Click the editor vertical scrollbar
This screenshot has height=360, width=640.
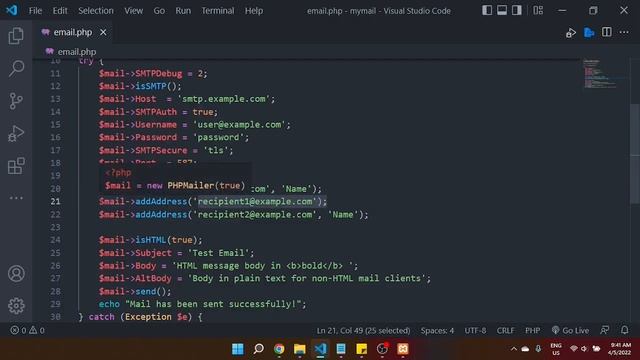(635, 153)
